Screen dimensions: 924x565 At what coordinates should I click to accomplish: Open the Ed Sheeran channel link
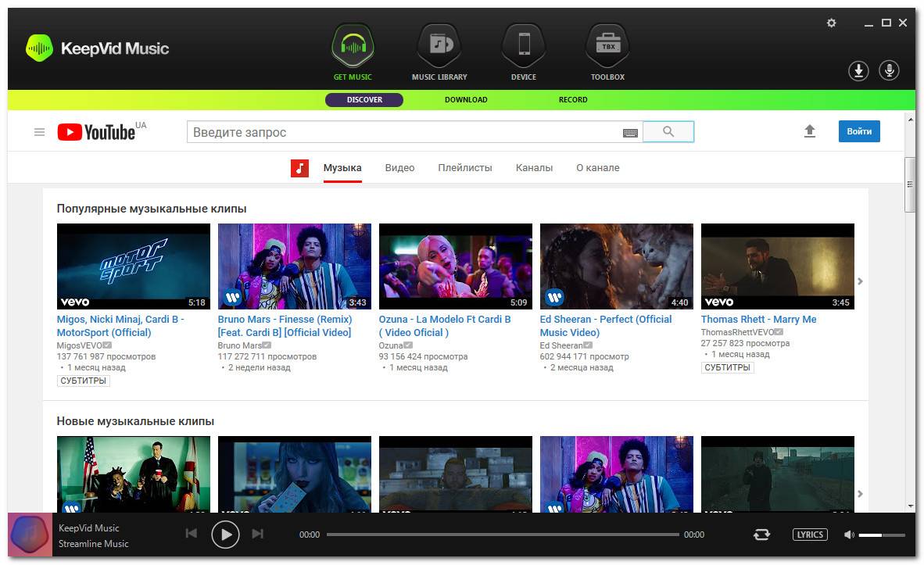[561, 345]
